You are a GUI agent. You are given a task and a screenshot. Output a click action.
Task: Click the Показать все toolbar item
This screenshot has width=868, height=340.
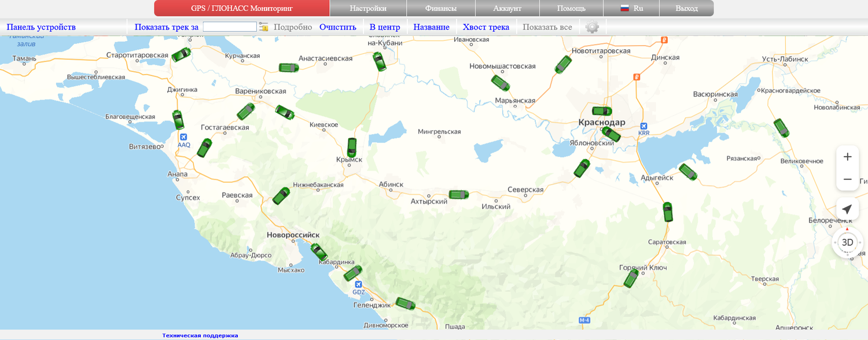[547, 27]
